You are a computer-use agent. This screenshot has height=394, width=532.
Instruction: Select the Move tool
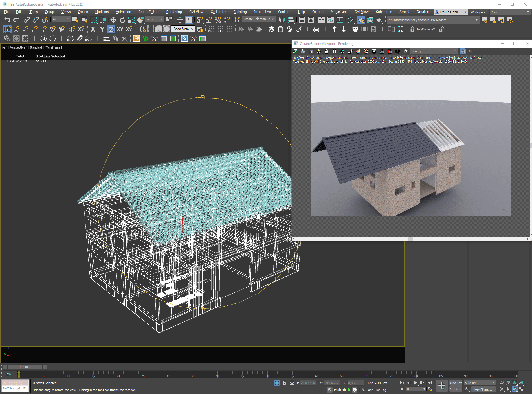pos(113,20)
